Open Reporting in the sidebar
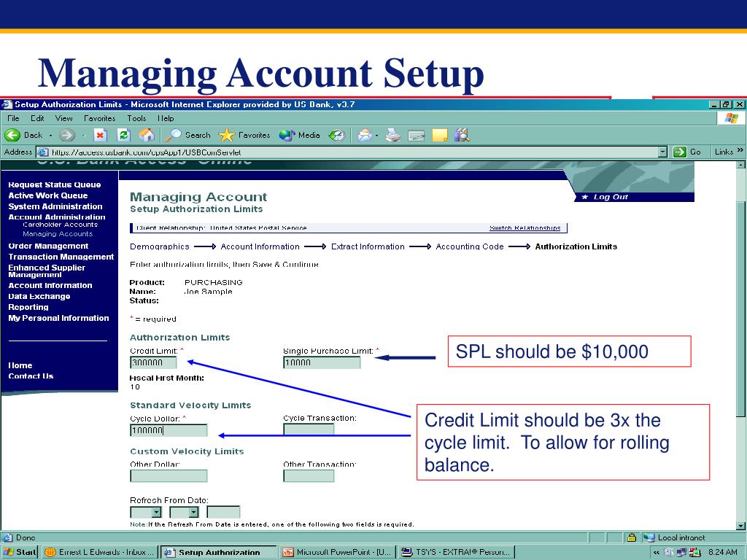 click(x=28, y=308)
